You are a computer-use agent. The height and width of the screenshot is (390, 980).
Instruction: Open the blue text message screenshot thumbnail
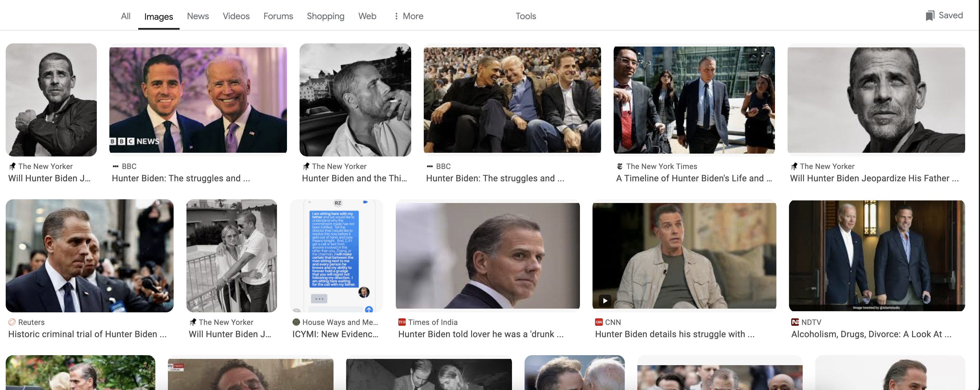click(336, 255)
